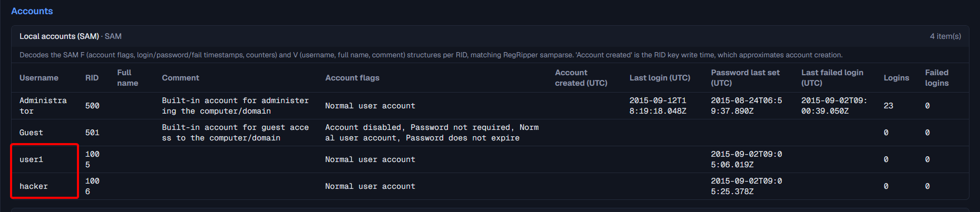Viewport: 980px width, 212px height.
Task: Select the hacker username cell
Action: click(34, 186)
